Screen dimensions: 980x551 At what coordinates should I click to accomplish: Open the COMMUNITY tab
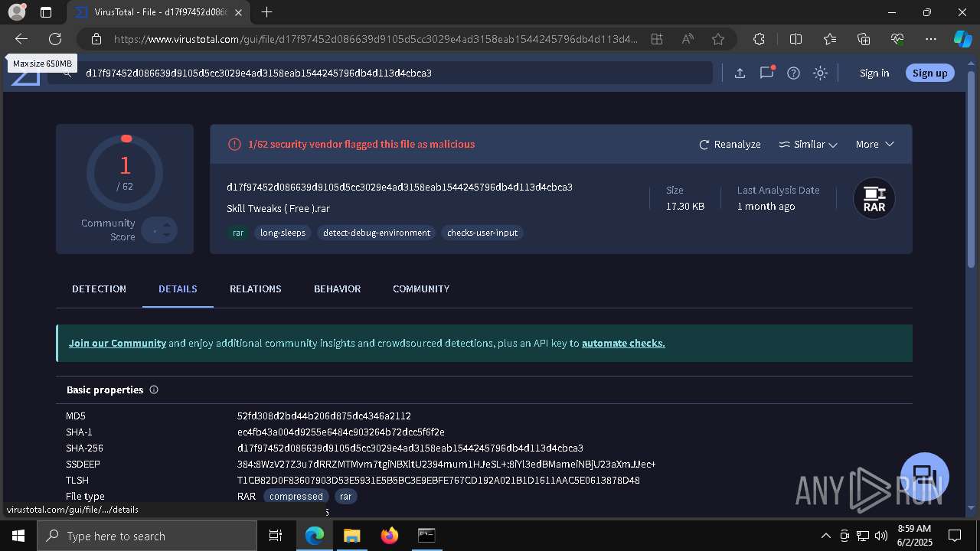tap(421, 289)
